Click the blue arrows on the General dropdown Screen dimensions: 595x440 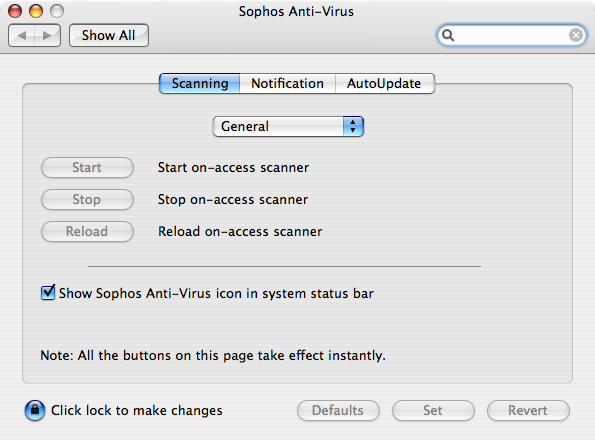click(353, 126)
